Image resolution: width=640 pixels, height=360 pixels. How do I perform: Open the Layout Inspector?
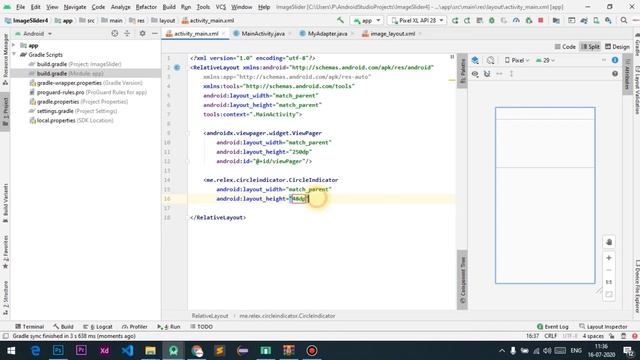[x=603, y=327]
